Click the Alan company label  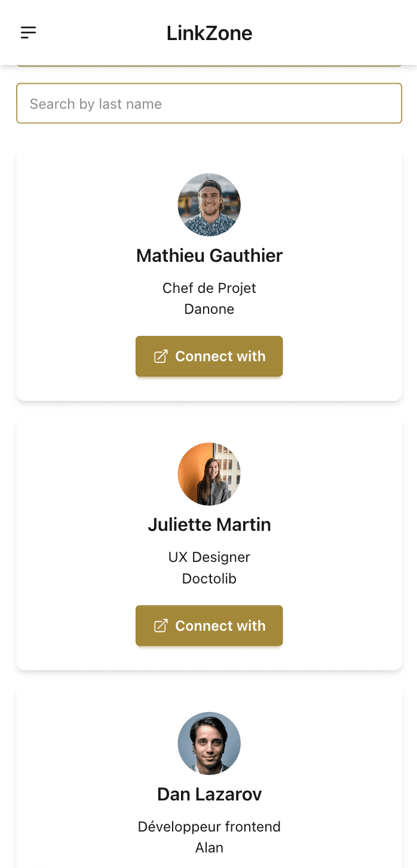(x=209, y=848)
